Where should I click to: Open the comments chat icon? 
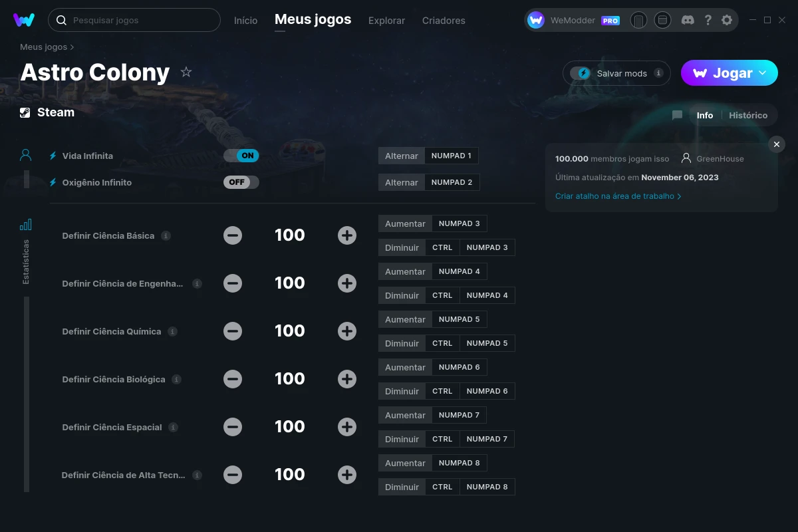677,115
